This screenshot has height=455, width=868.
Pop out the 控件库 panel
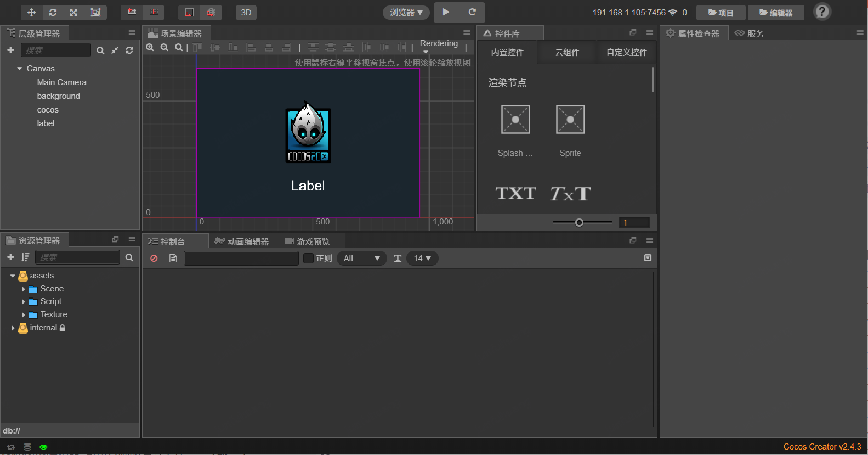click(x=633, y=32)
